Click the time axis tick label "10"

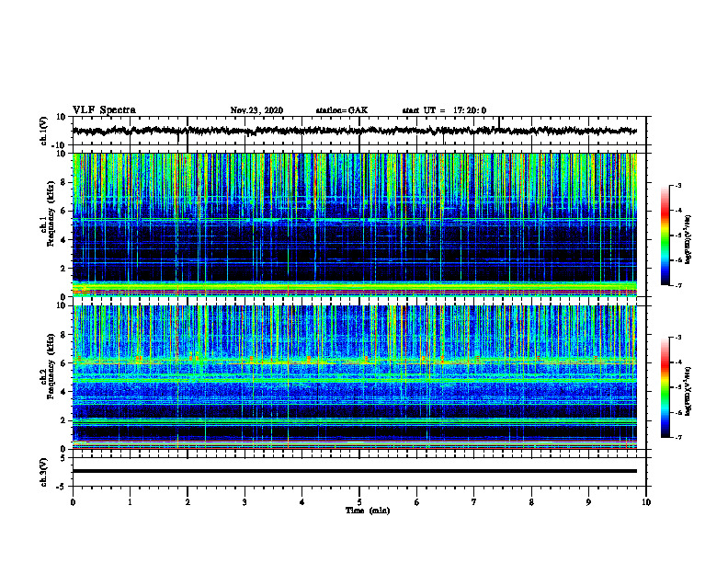click(646, 502)
